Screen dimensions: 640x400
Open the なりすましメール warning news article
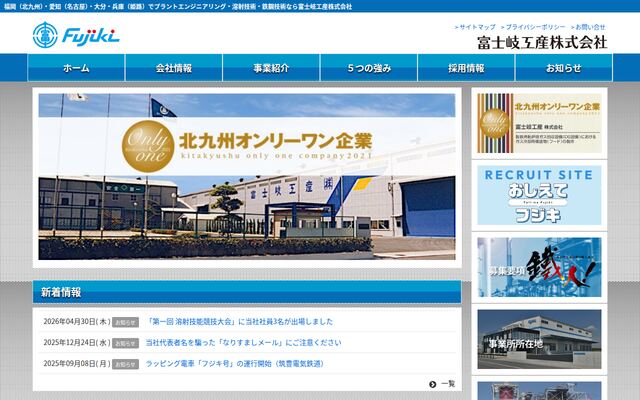[x=244, y=342]
